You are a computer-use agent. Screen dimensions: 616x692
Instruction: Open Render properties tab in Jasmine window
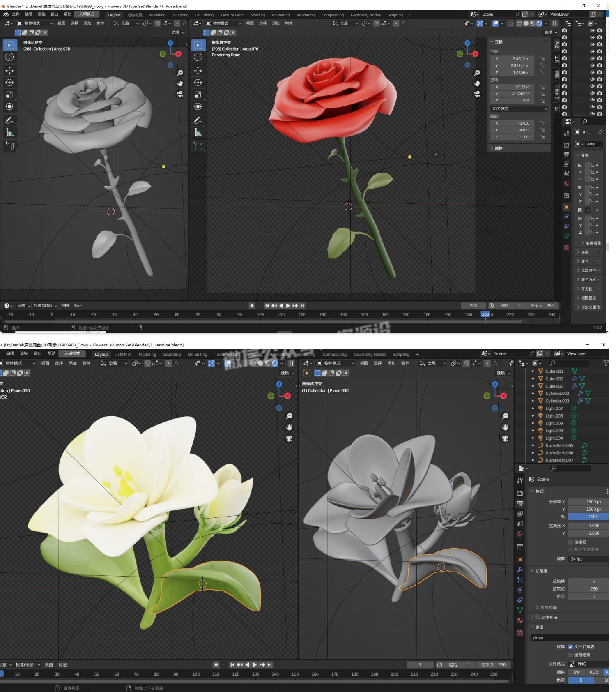(520, 493)
